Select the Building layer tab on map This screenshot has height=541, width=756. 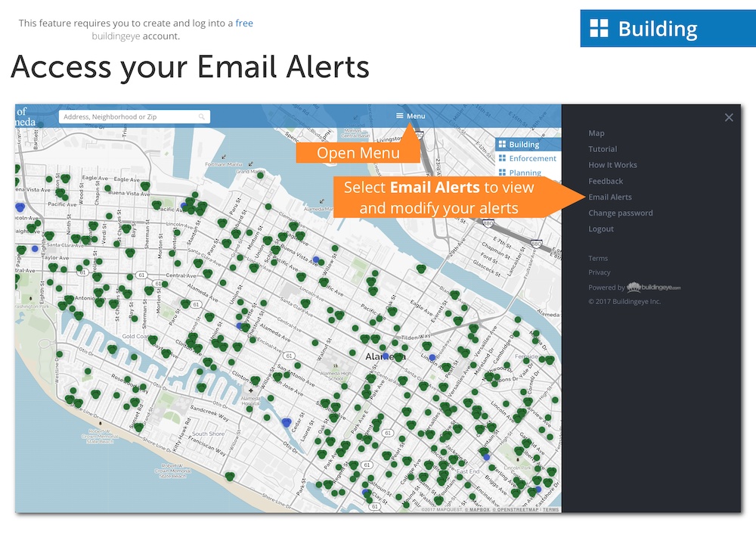coord(528,145)
